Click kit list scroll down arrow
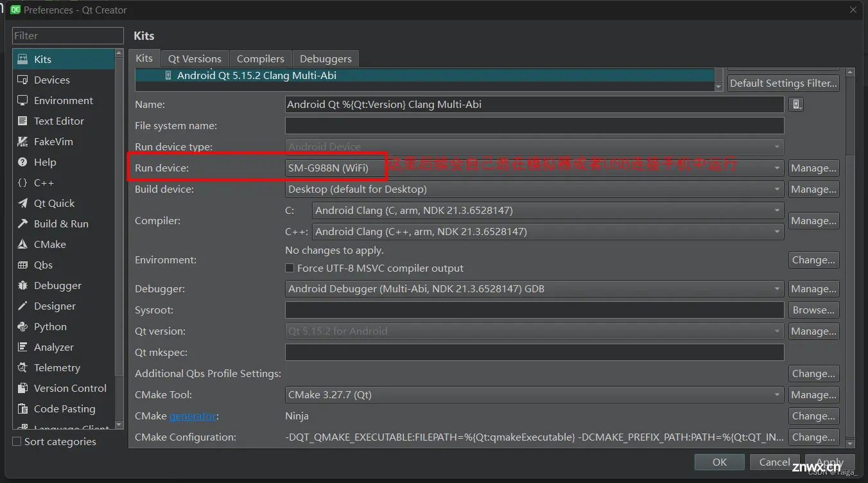 point(718,87)
